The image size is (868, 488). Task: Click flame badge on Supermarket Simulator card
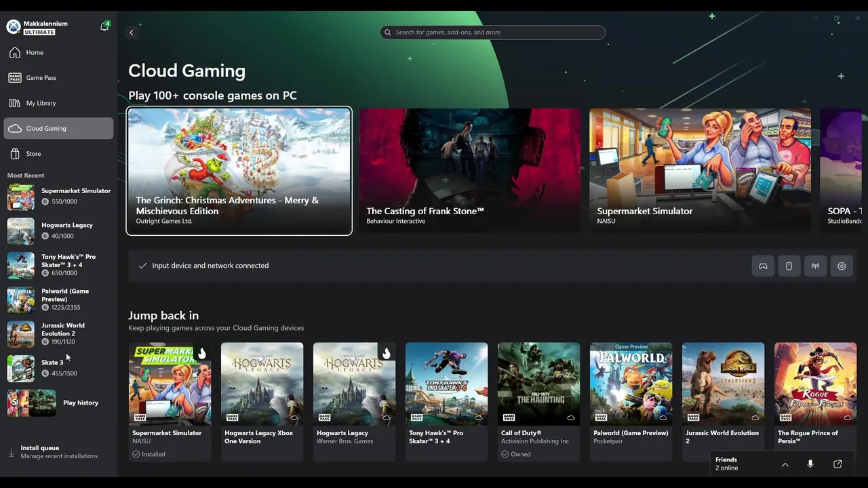tap(201, 353)
